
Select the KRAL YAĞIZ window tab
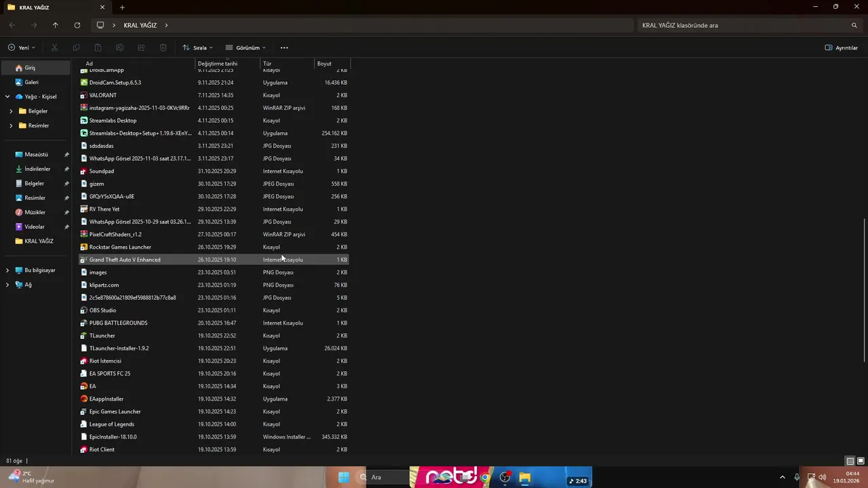point(56,7)
